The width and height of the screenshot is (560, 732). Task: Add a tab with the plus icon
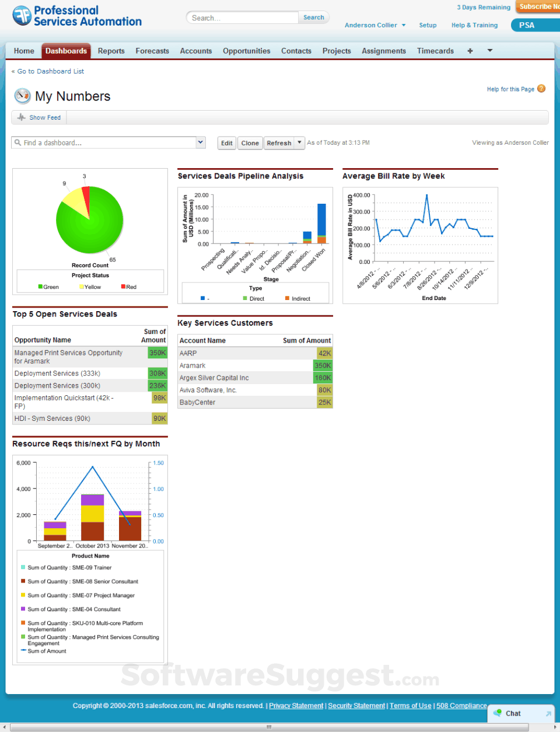pyautogui.click(x=470, y=51)
